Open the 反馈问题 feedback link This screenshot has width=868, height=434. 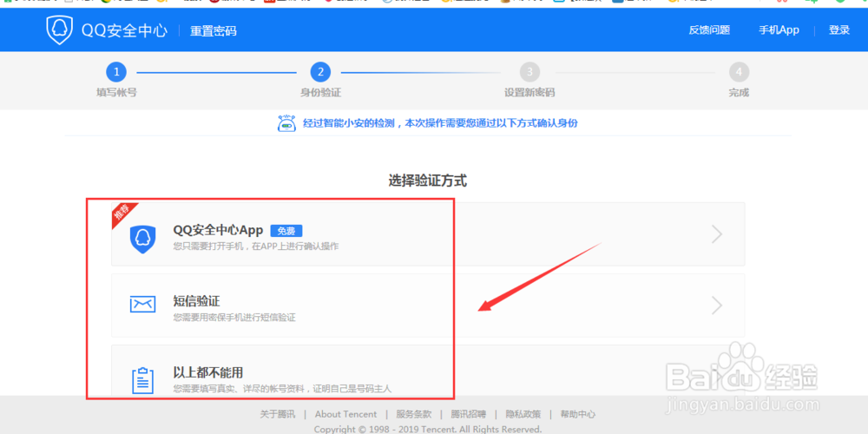coord(709,30)
